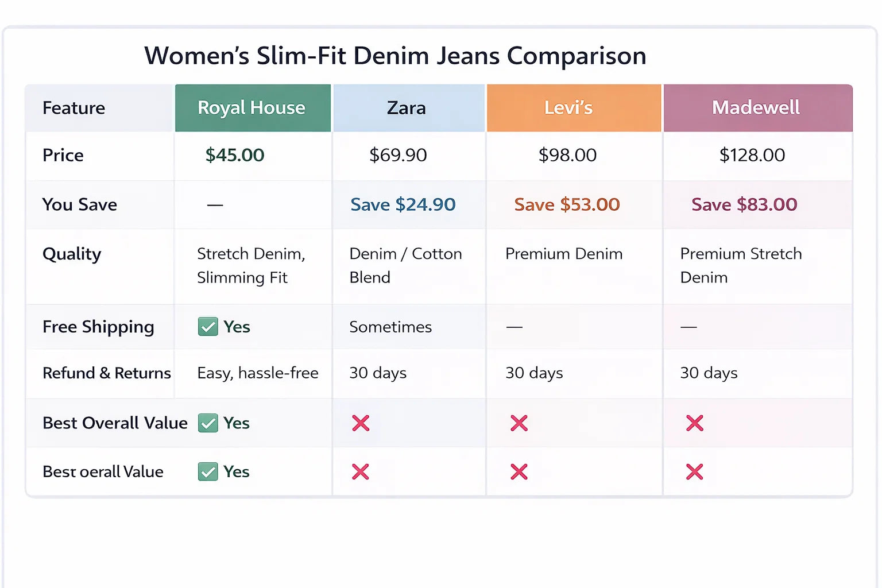Click the Save $83.00 text under Madewell
Image resolution: width=882 pixels, height=588 pixels.
744,204
